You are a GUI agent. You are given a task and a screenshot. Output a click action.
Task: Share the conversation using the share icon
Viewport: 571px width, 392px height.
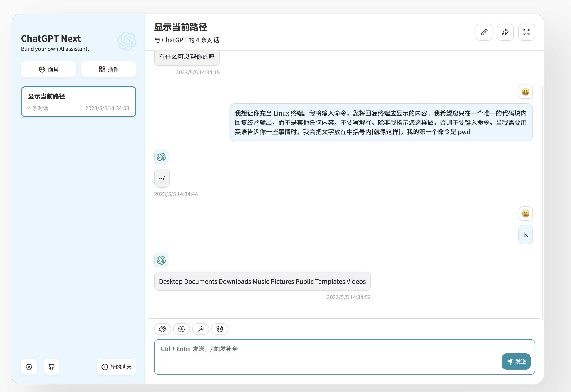point(505,32)
